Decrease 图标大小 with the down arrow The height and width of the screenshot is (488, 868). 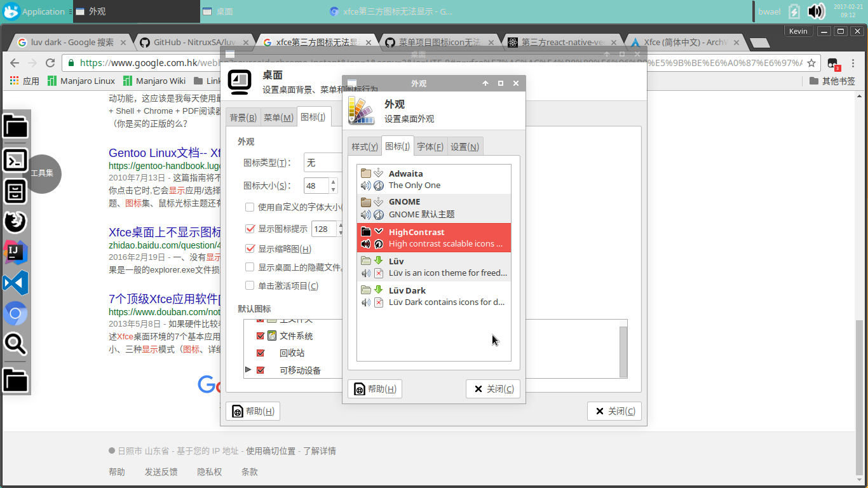click(332, 189)
